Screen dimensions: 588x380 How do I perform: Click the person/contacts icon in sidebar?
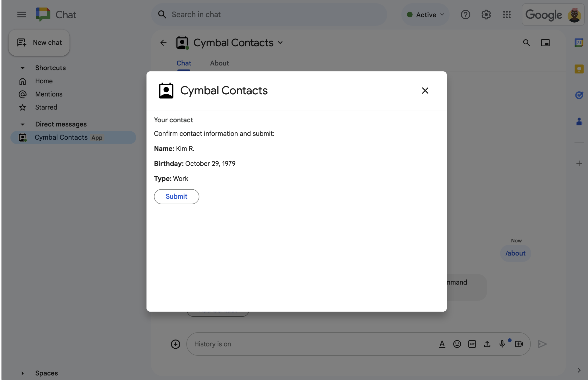coord(579,121)
